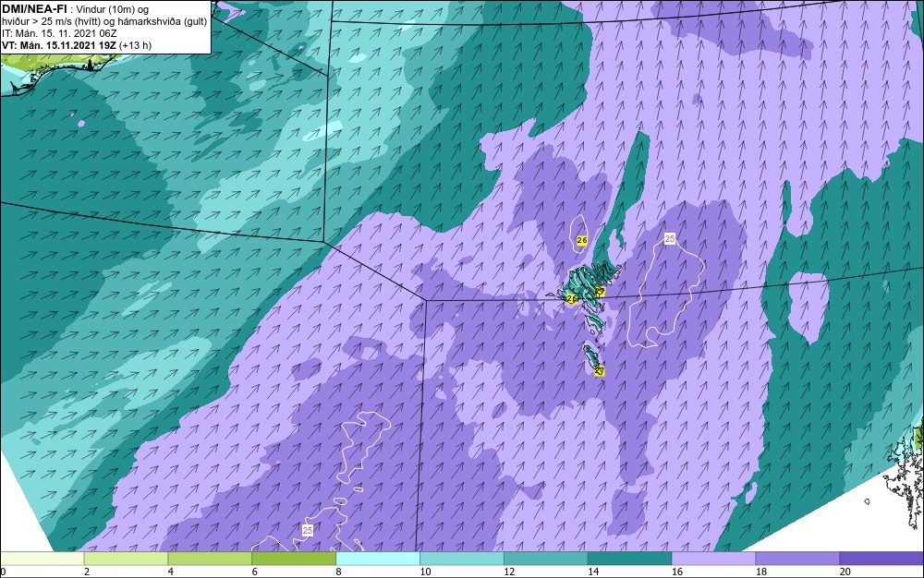Click the pale yellow 0–2 legend swatch

click(42, 559)
